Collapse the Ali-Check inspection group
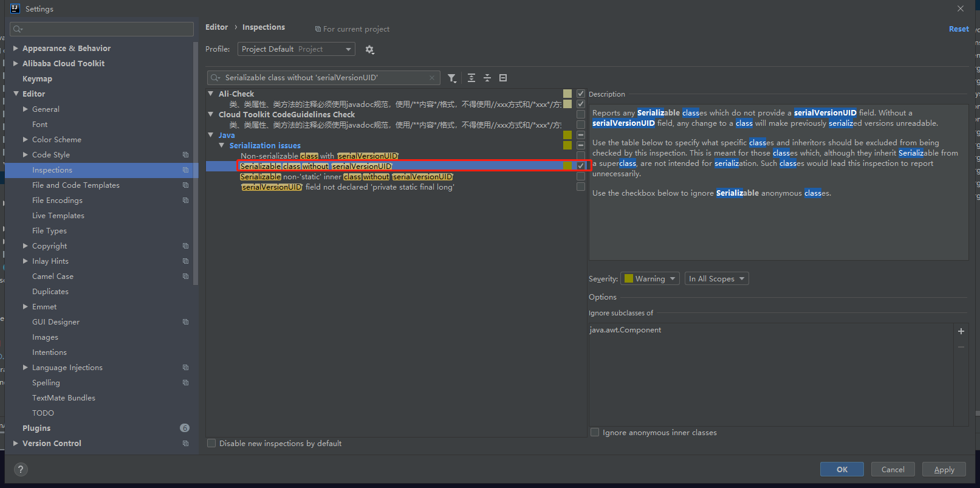Screen dimensions: 980x488 click(211, 94)
